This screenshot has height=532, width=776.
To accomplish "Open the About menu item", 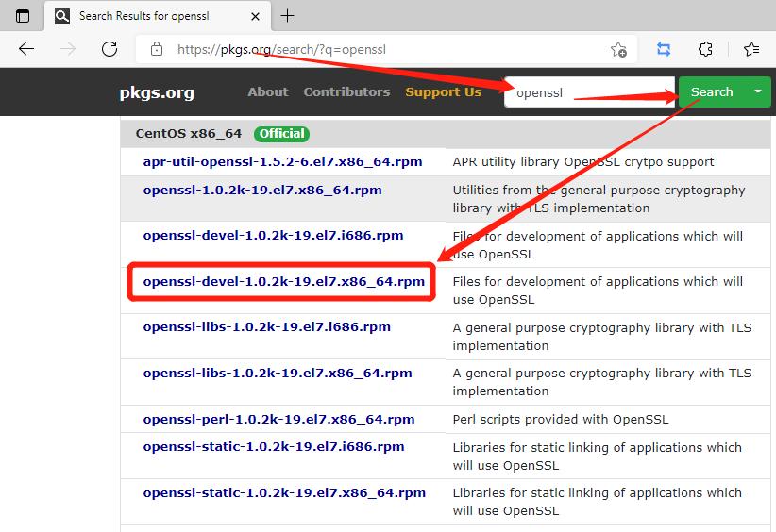I will tap(267, 91).
